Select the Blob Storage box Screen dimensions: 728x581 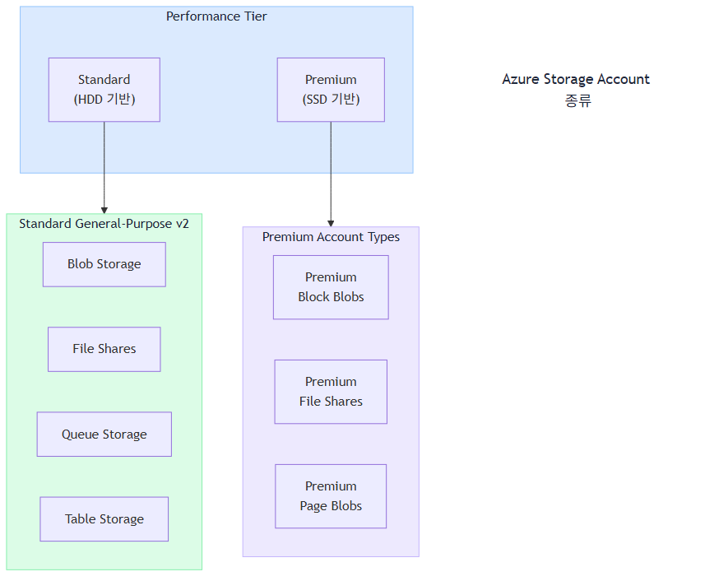104,264
